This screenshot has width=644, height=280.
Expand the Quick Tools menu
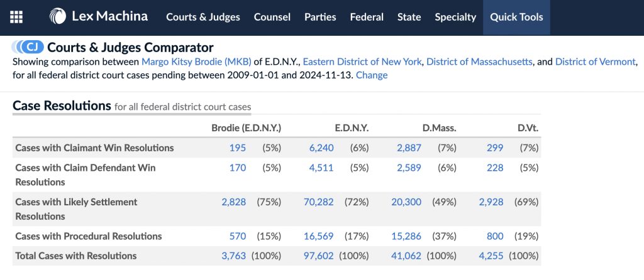coord(516,17)
